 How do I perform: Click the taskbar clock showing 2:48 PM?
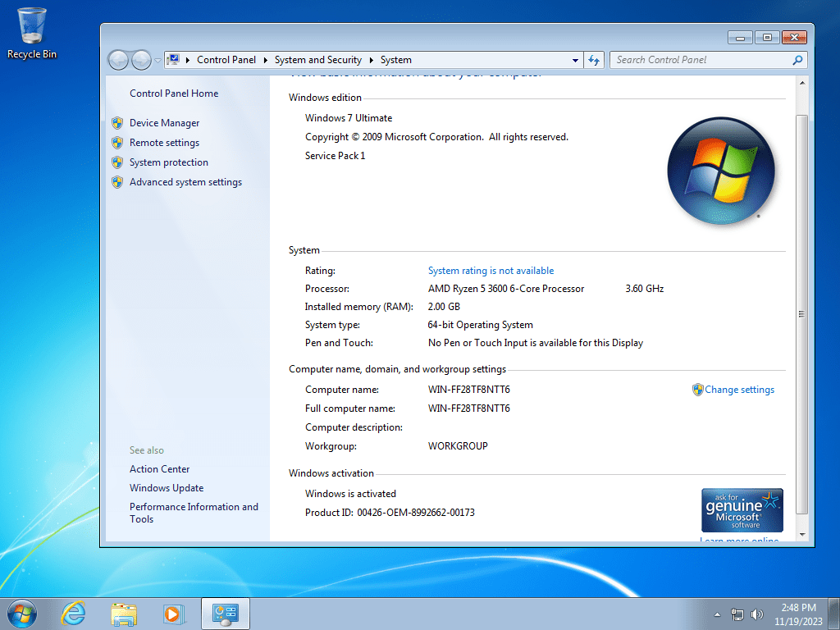[x=798, y=614]
